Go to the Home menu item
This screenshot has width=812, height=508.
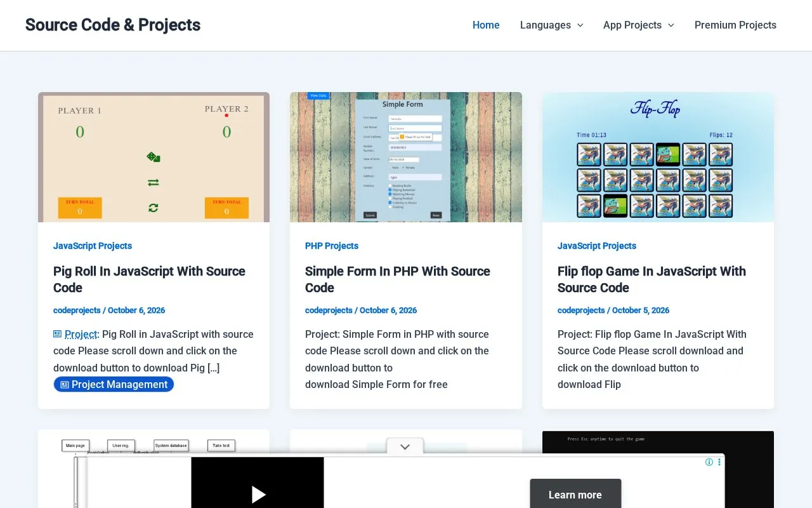(x=486, y=25)
